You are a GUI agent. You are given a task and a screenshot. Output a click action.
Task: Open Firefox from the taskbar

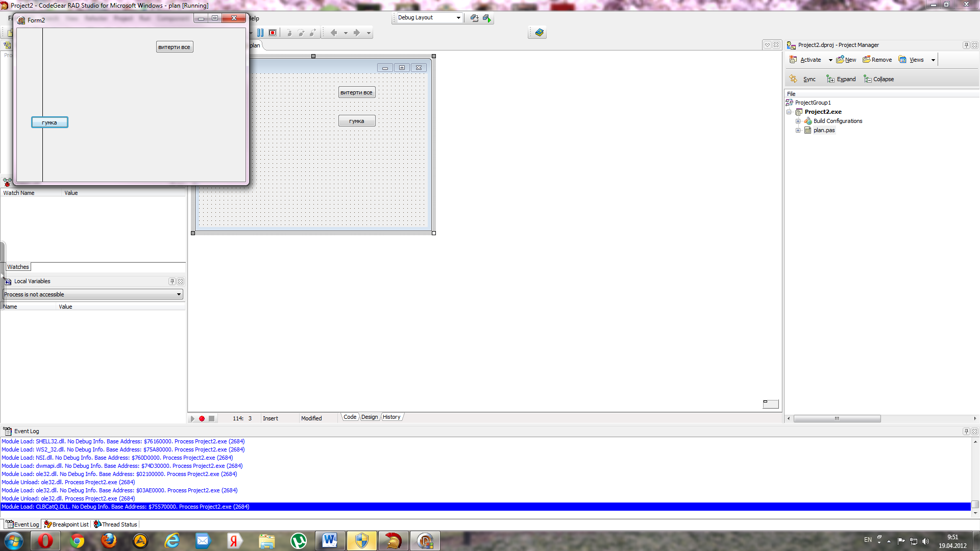109,541
